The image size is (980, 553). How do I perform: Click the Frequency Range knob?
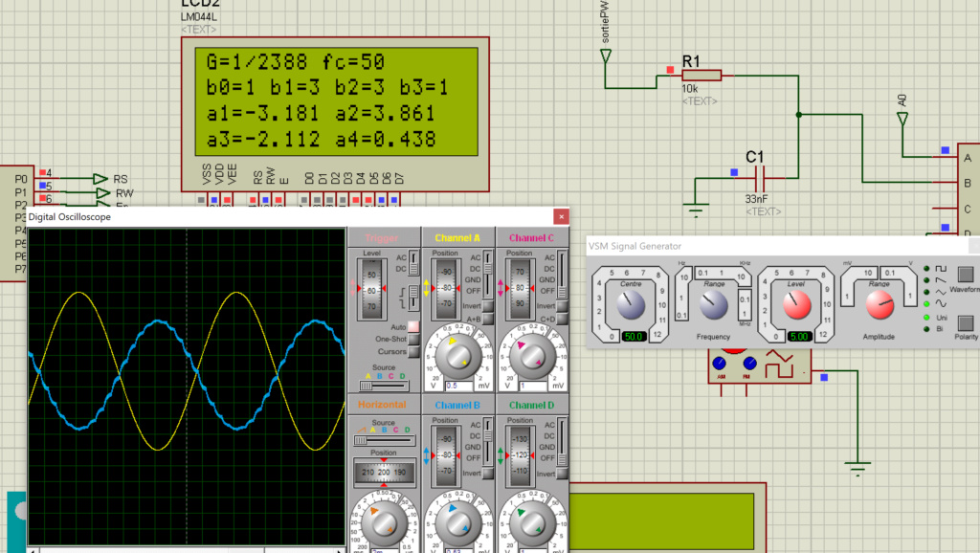(713, 305)
